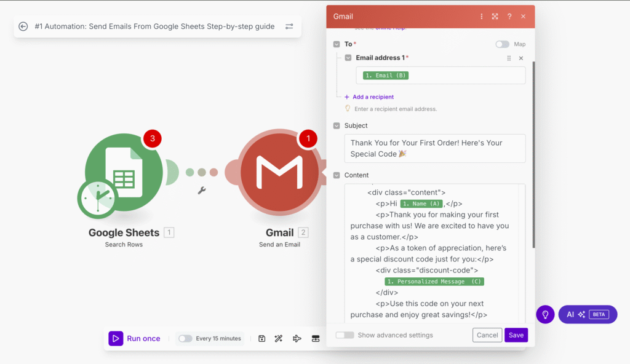
Task: Save the Gmail module settings
Action: point(516,335)
